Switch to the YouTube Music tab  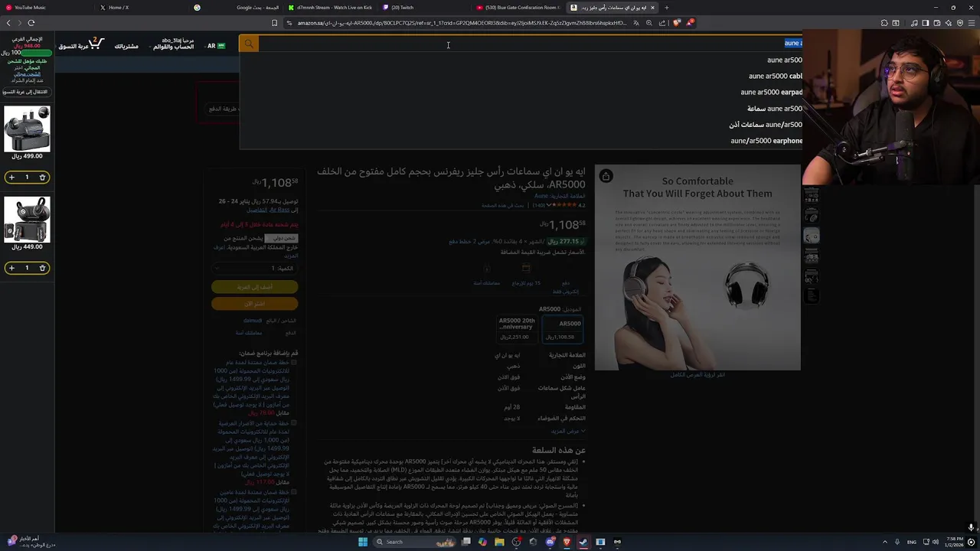click(46, 8)
